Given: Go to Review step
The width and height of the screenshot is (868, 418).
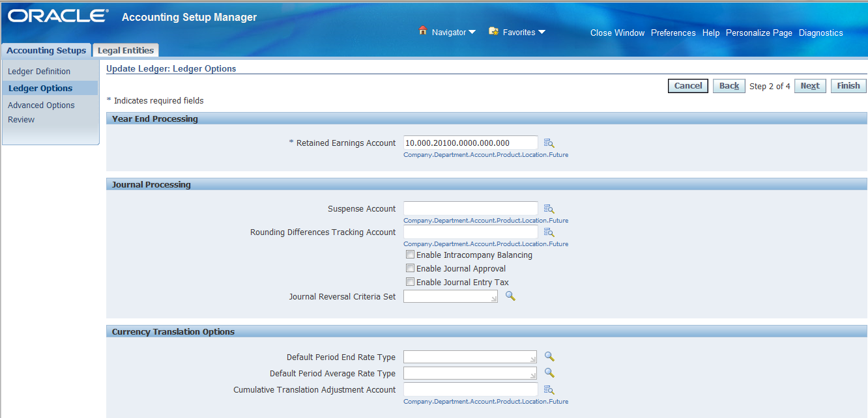Looking at the screenshot, I should 21,120.
